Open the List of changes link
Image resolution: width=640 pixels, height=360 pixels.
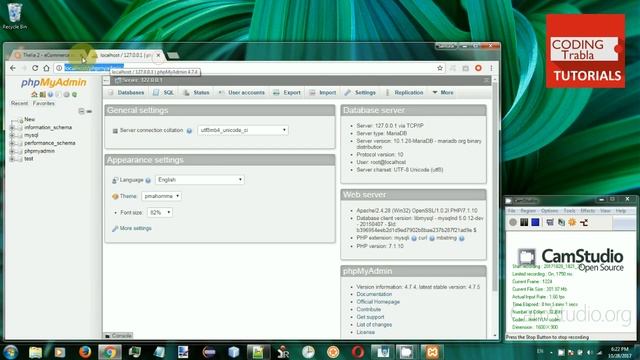(374, 325)
